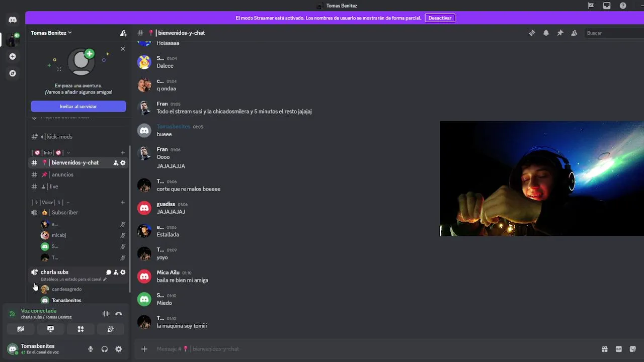Open the kick-mods channel
This screenshot has width=644, height=362.
tap(78, 137)
